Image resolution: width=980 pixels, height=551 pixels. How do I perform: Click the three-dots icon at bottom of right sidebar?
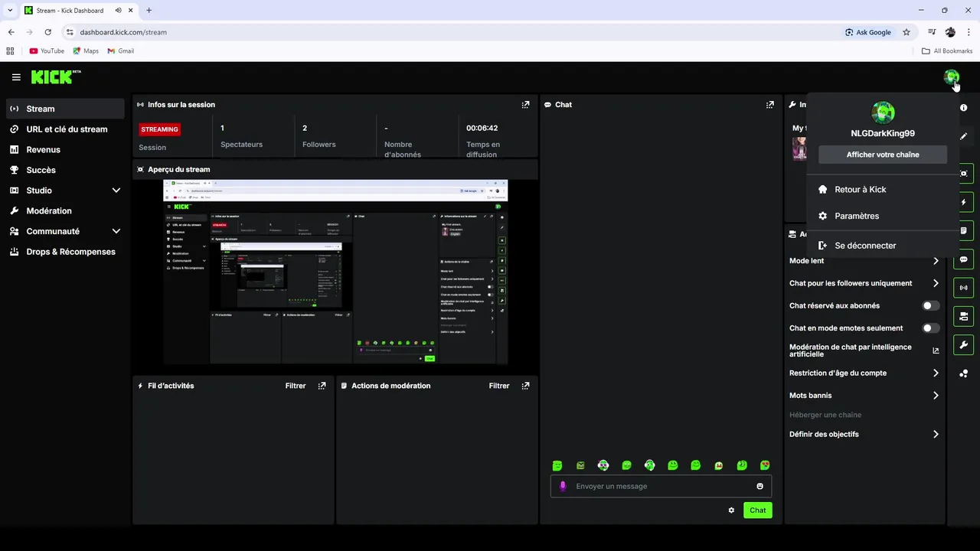(x=963, y=373)
